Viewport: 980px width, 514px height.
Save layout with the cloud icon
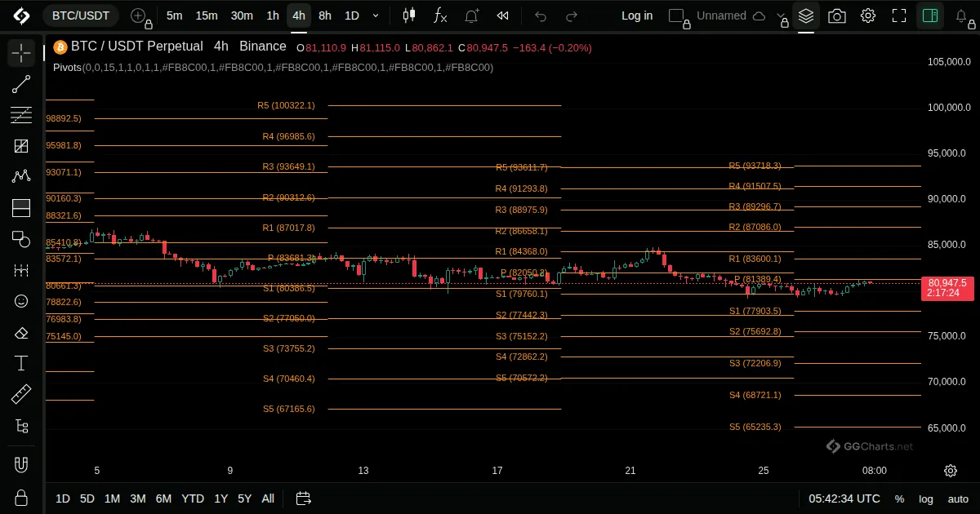(759, 16)
